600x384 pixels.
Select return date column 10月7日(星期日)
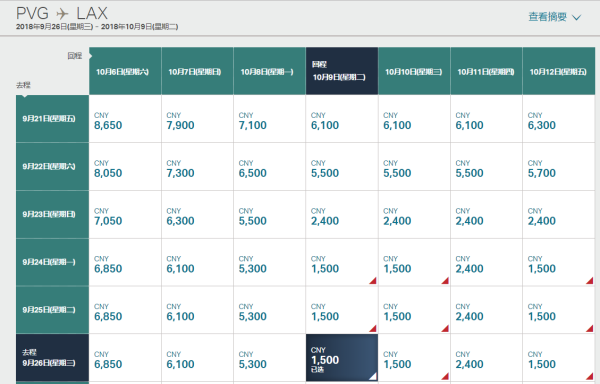pos(197,71)
